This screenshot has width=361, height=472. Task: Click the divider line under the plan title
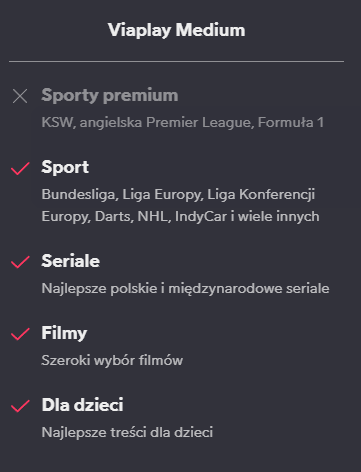pyautogui.click(x=176, y=62)
